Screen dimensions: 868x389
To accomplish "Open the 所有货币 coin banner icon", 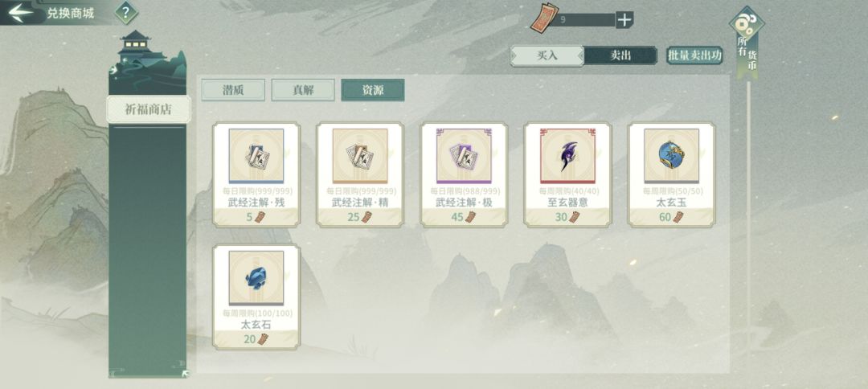I will coord(746,25).
